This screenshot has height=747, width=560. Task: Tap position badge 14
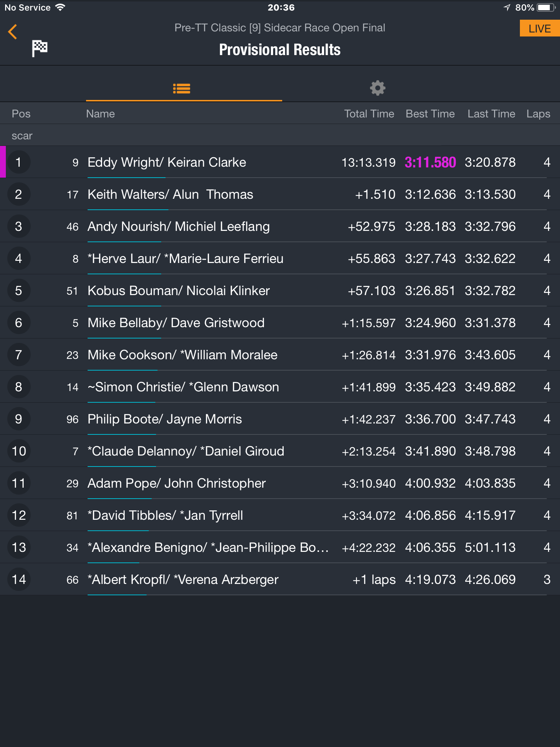click(19, 579)
